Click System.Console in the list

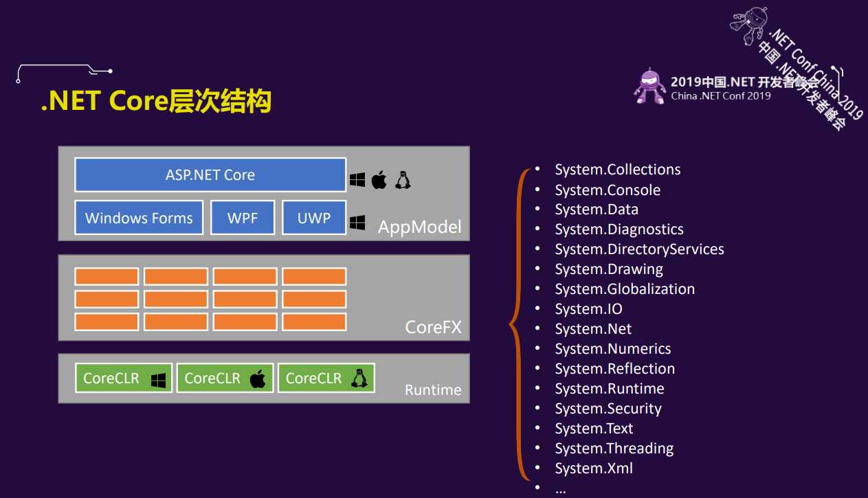608,190
